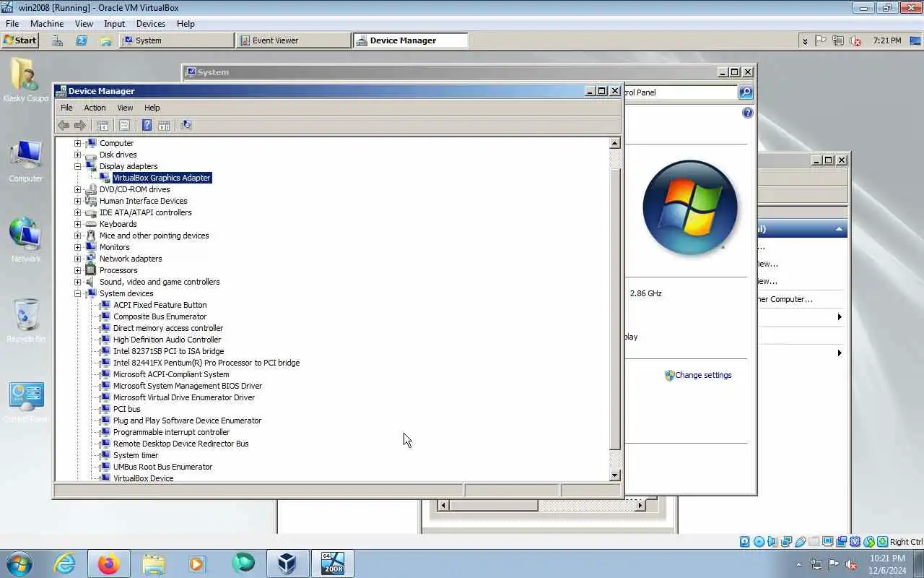
Task: Click the hard disk activity status icon
Action: [745, 542]
